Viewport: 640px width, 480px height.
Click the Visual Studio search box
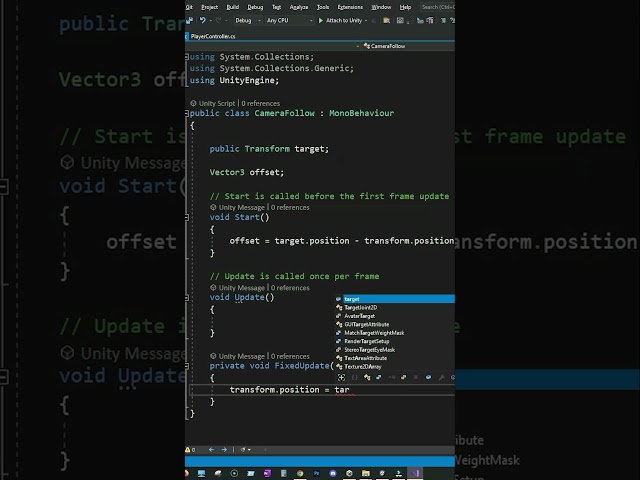coord(438,7)
